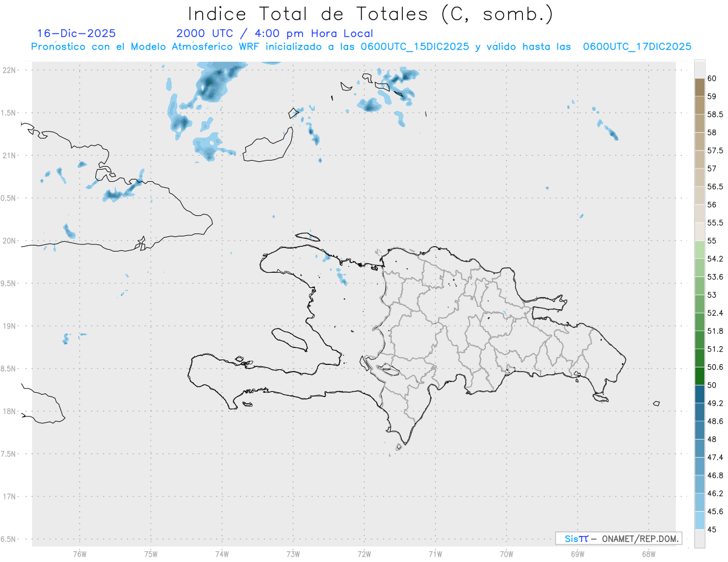
Task: Click the '72W' longitude label
Action: point(364,554)
